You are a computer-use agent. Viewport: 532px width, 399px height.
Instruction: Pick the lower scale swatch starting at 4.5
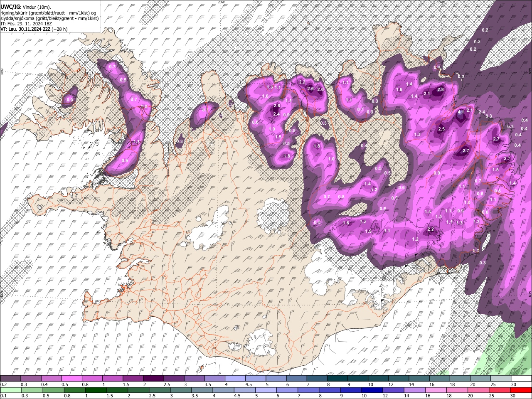coord(244,390)
